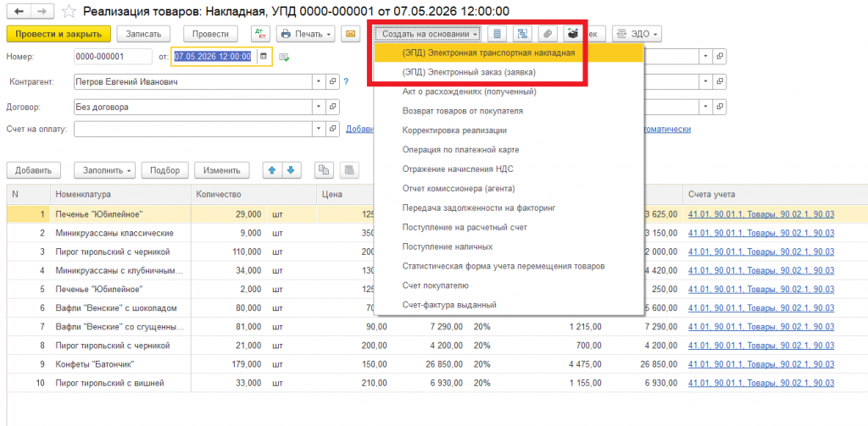Expand the Печать dropdown
This screenshot has width=868, height=426.
[x=305, y=34]
